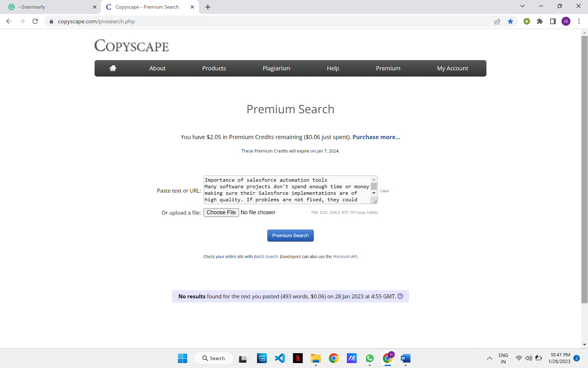Click the Search box on the taskbar
588x368 pixels.
[x=213, y=359]
